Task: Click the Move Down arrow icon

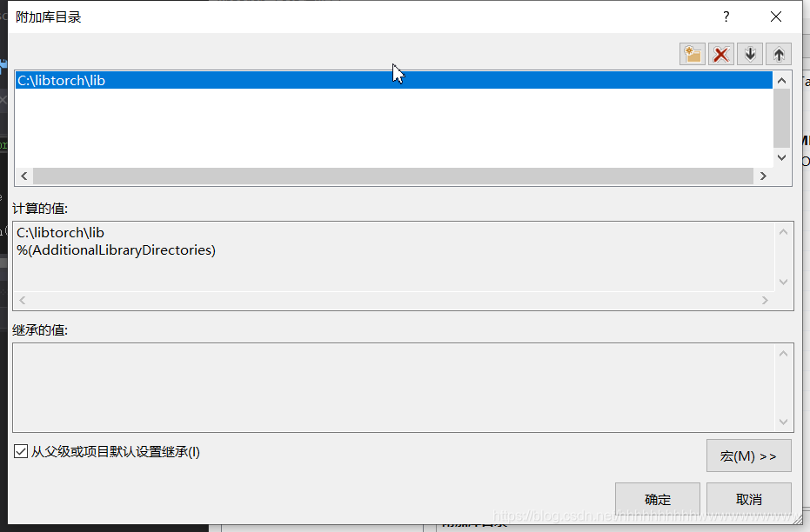Action: tap(750, 53)
